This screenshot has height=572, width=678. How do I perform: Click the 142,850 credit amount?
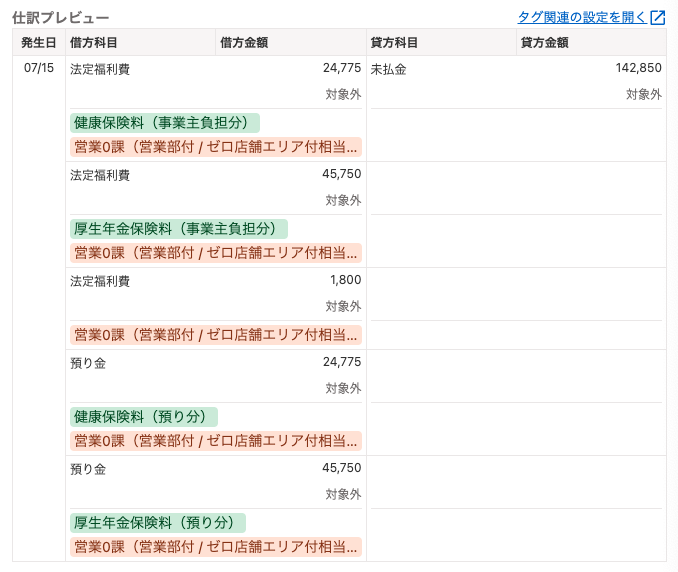tap(638, 68)
